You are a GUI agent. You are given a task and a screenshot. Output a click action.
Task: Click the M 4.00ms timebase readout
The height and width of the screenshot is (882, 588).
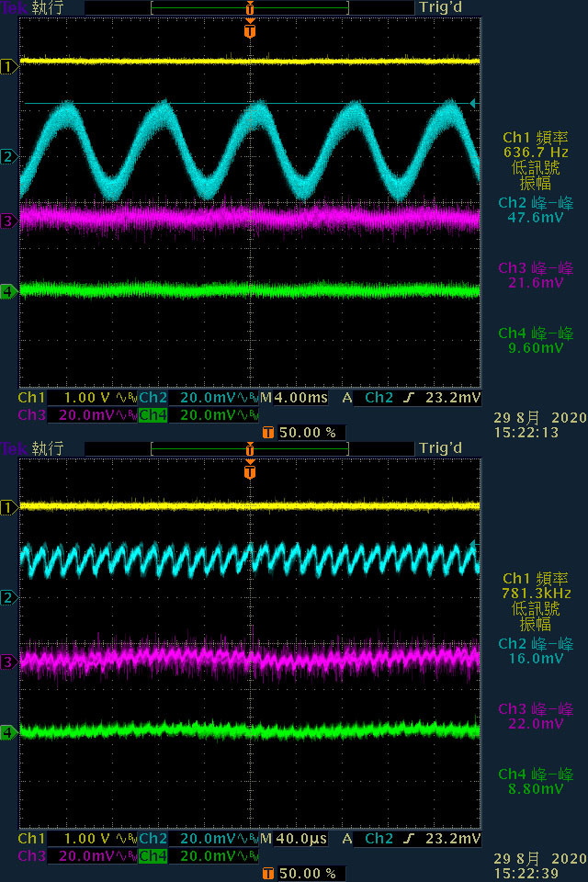(294, 398)
